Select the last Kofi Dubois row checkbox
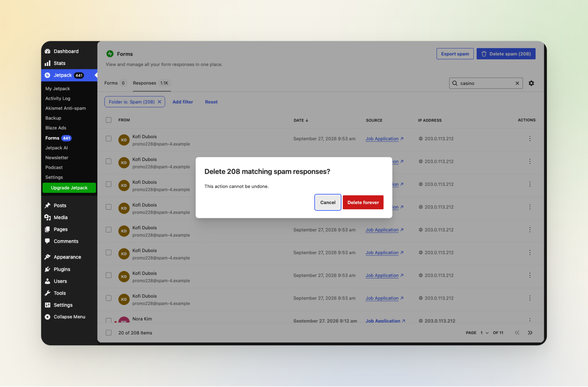 [108, 298]
